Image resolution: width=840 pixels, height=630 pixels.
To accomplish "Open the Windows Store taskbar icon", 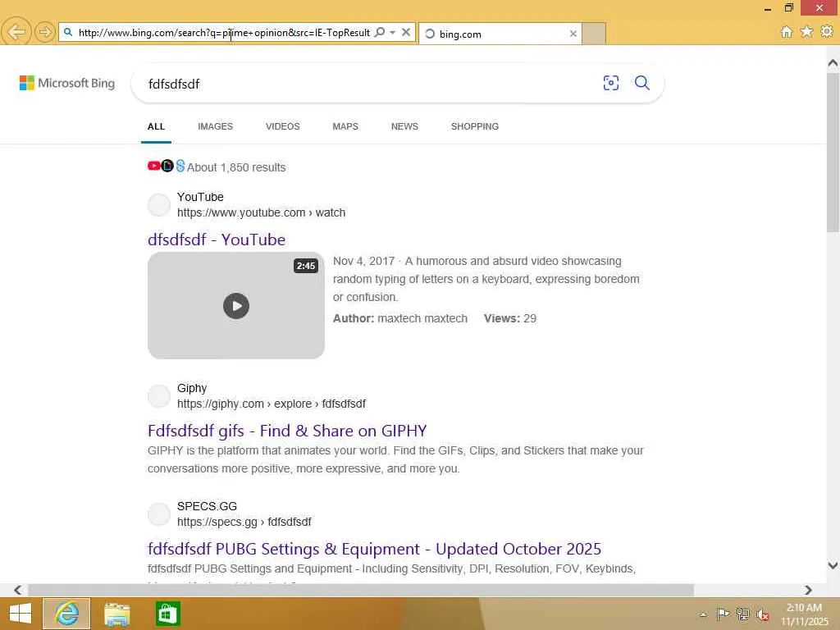I will tap(167, 614).
